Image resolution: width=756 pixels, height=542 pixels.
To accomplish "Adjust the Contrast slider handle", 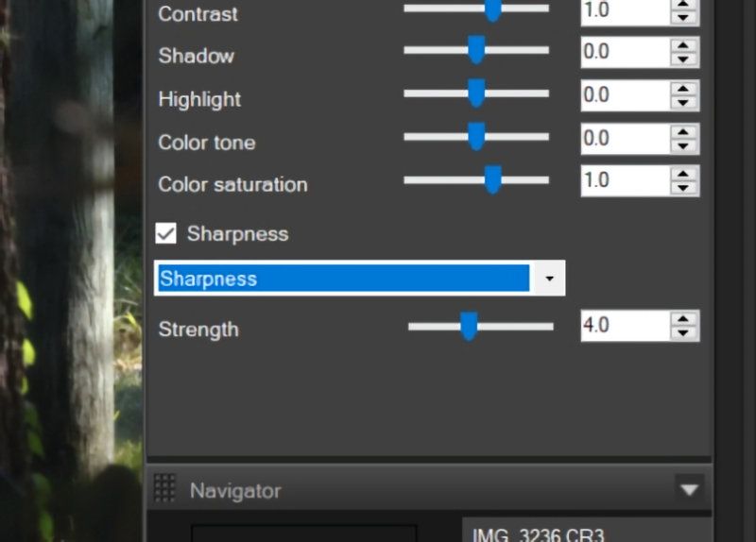I will tap(492, 9).
